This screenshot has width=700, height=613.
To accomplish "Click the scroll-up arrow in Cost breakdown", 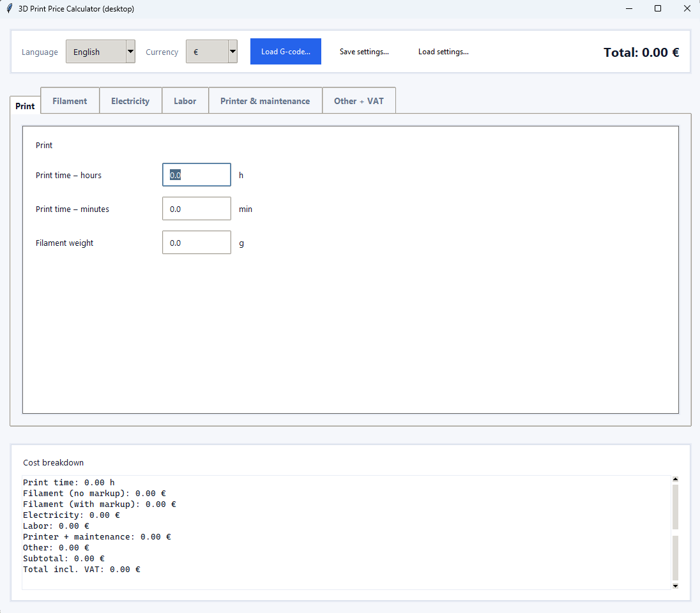I will [x=675, y=479].
